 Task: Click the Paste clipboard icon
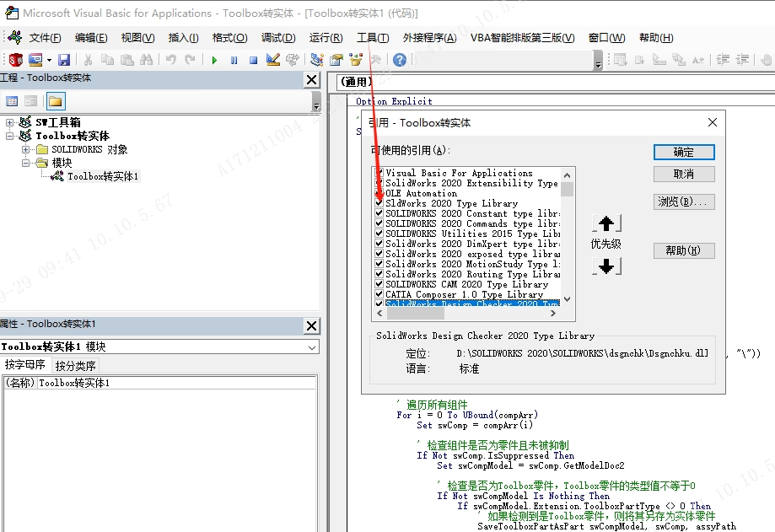click(x=127, y=60)
